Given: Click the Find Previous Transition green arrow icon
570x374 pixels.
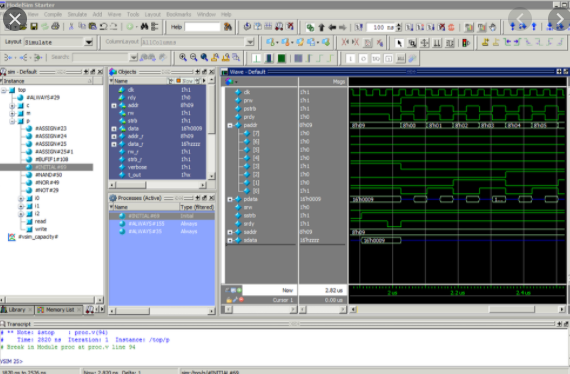Looking at the screenshot, I should point(506,43).
